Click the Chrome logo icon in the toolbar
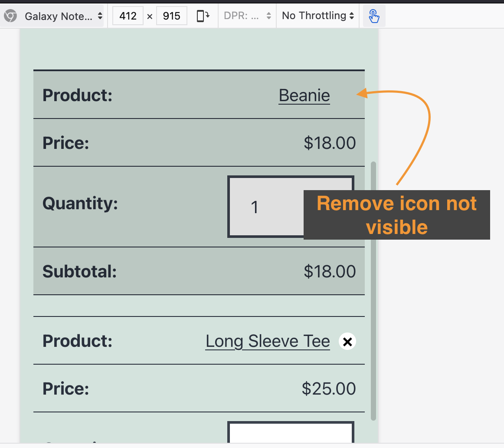The height and width of the screenshot is (448, 504). [x=10, y=15]
